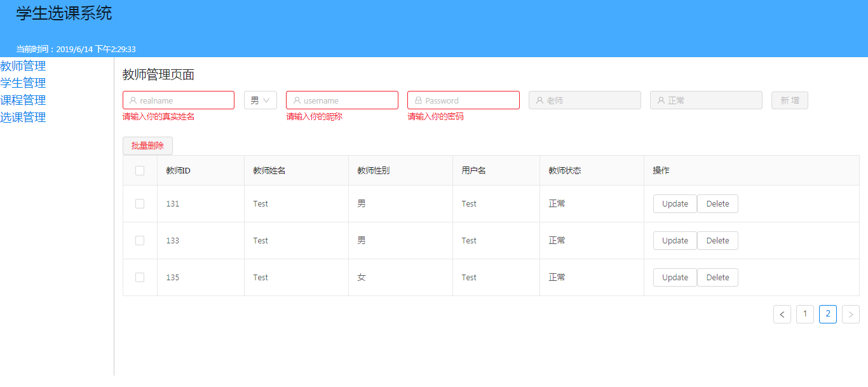The image size is (868, 387).
Task: Open 教师管理 in the sidebar
Action: tap(23, 65)
